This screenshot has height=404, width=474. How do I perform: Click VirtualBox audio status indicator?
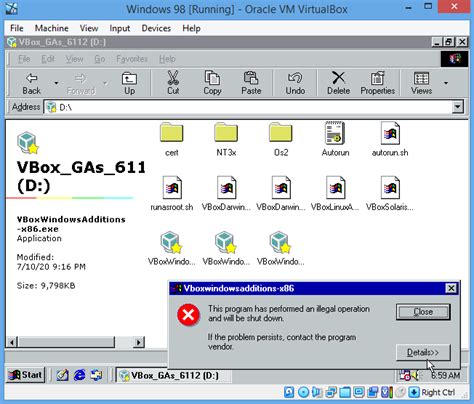(x=316, y=392)
